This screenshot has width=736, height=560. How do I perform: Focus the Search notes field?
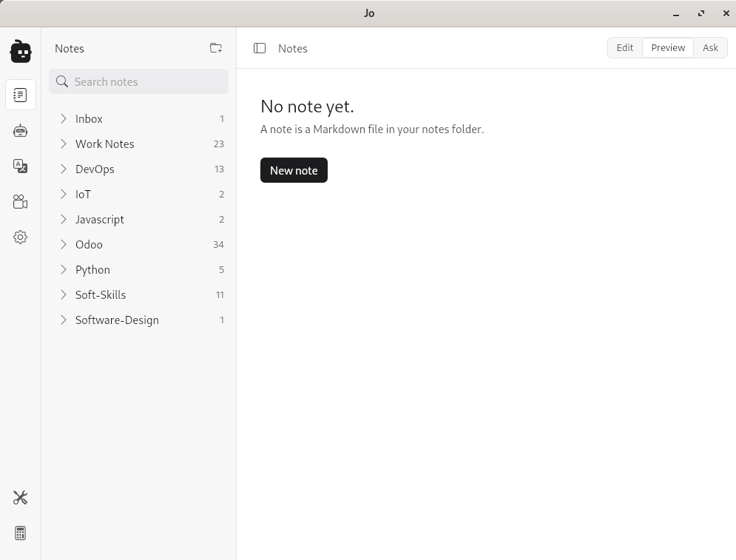pos(138,81)
